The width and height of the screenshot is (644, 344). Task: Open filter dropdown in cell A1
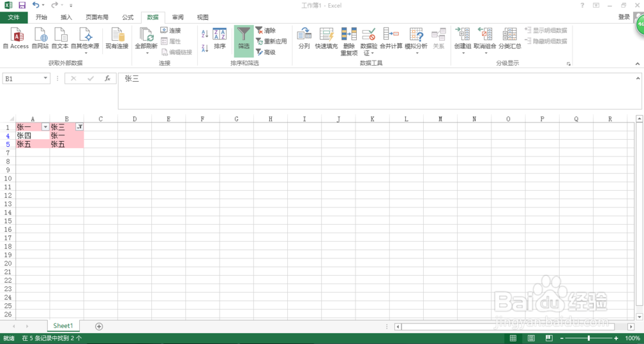[x=46, y=128]
